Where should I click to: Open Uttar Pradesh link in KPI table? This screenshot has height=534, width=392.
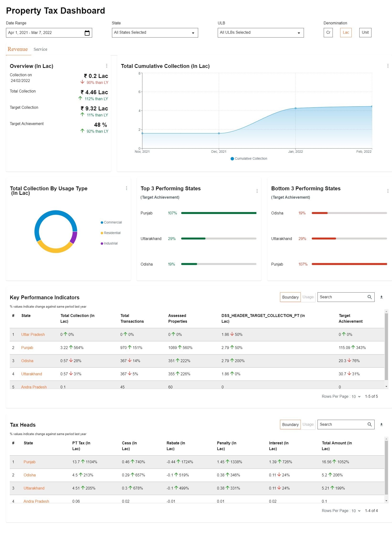click(x=33, y=334)
